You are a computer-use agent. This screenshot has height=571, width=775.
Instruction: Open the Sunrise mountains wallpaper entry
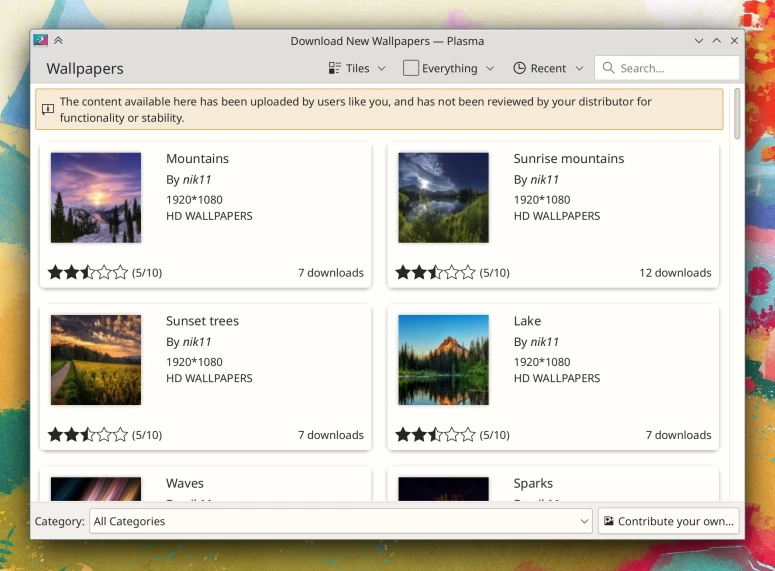[568, 159]
